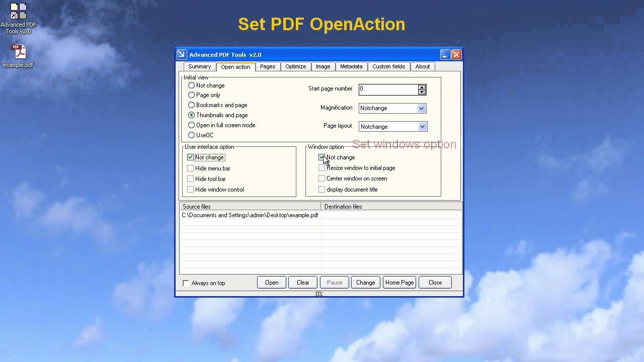
Task: Decrease the Start page number
Action: click(422, 92)
